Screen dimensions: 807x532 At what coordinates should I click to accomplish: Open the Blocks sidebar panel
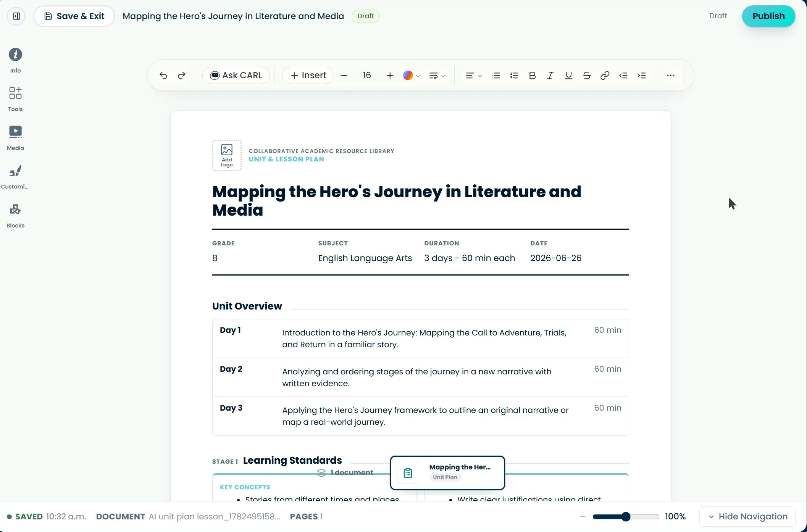15,216
